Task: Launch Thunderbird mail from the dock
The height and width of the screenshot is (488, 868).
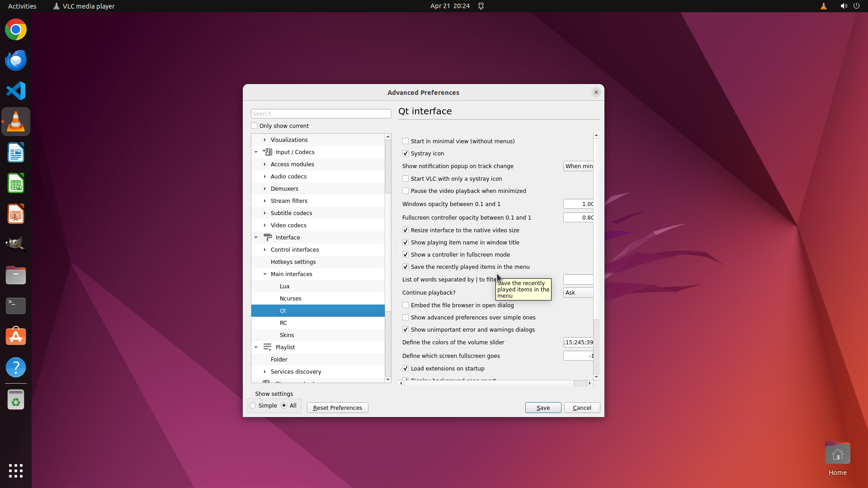Action: tap(16, 61)
